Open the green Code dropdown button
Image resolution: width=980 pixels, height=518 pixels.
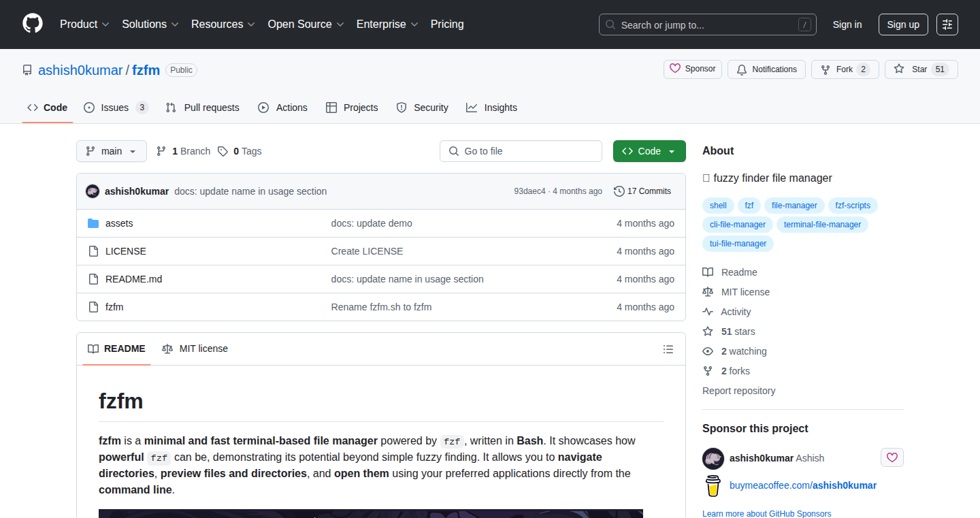[x=649, y=151]
